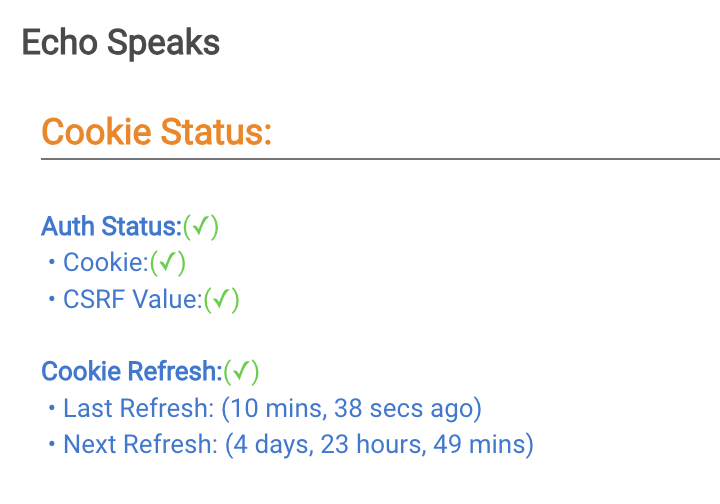Click the Auth Status green checkmark
720x504 pixels.
coord(201,227)
